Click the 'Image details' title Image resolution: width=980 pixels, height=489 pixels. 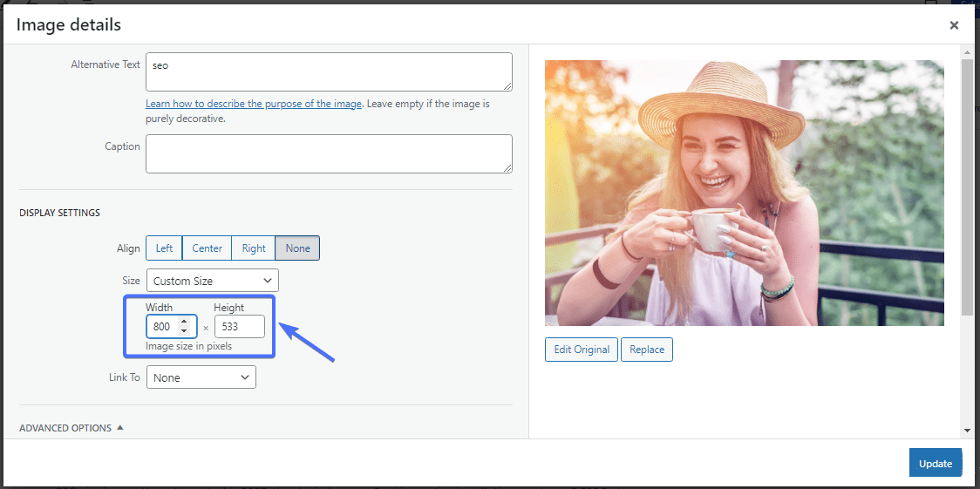pyautogui.click(x=69, y=25)
